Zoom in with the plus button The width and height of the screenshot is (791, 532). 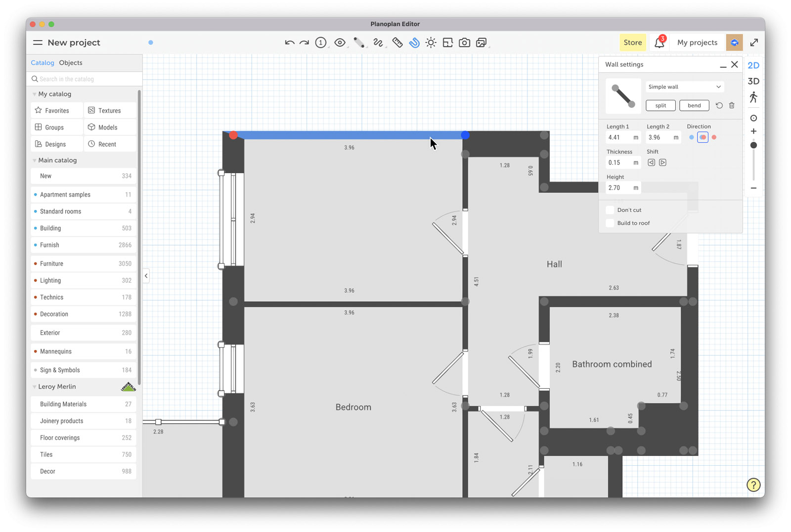point(753,131)
